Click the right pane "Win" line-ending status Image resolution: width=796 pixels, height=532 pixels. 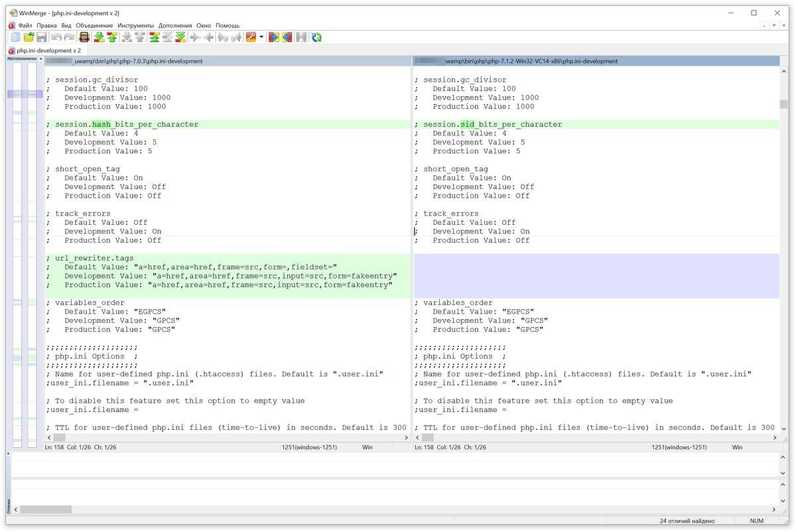(x=738, y=448)
